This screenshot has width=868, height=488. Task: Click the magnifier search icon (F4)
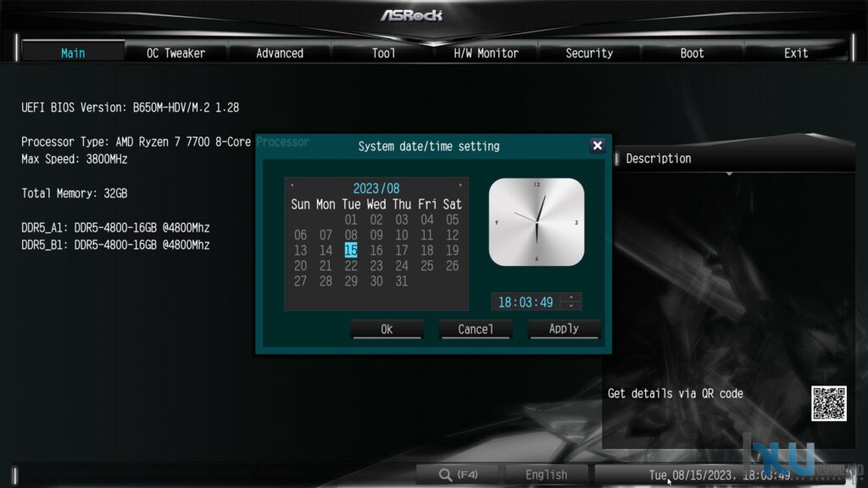[445, 474]
